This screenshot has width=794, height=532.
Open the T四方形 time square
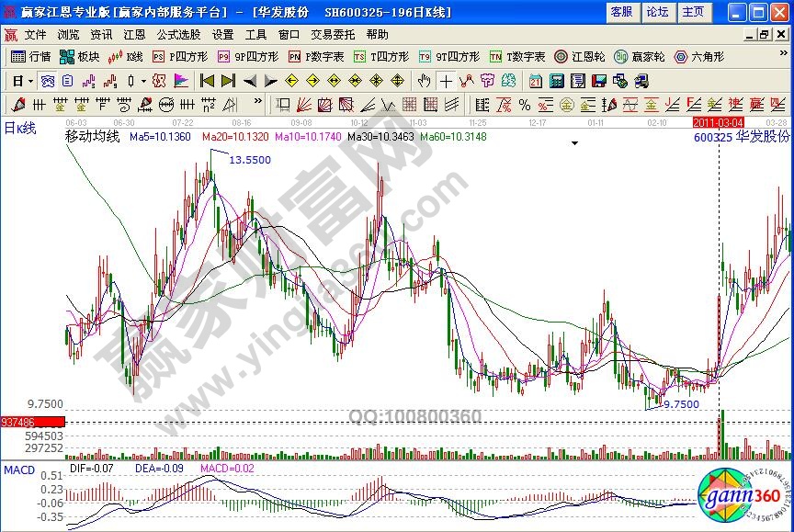381,57
